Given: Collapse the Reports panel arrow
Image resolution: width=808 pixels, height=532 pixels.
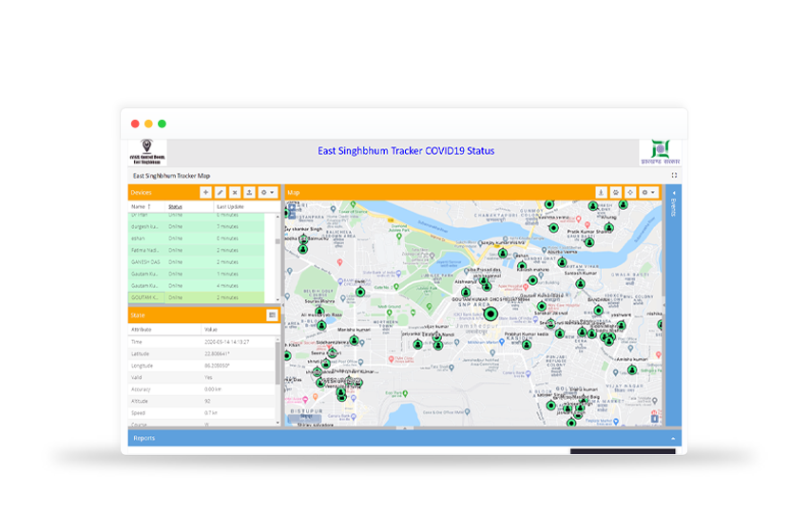Looking at the screenshot, I should [673, 438].
